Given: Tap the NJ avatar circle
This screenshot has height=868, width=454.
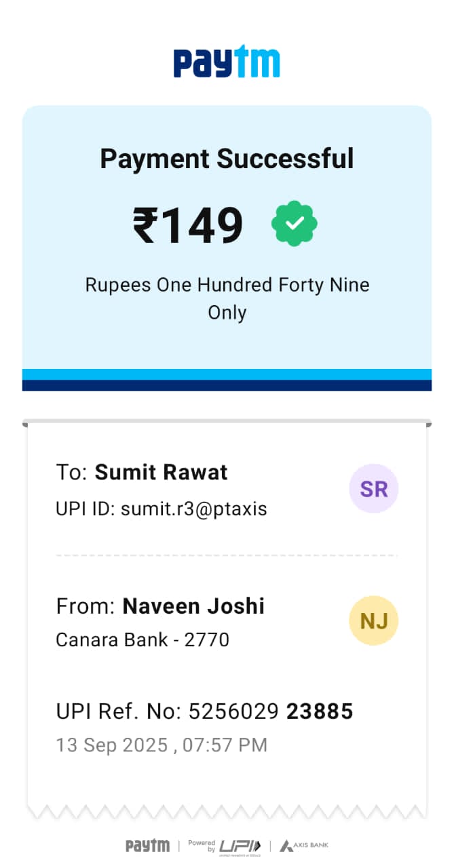Looking at the screenshot, I should tap(373, 620).
